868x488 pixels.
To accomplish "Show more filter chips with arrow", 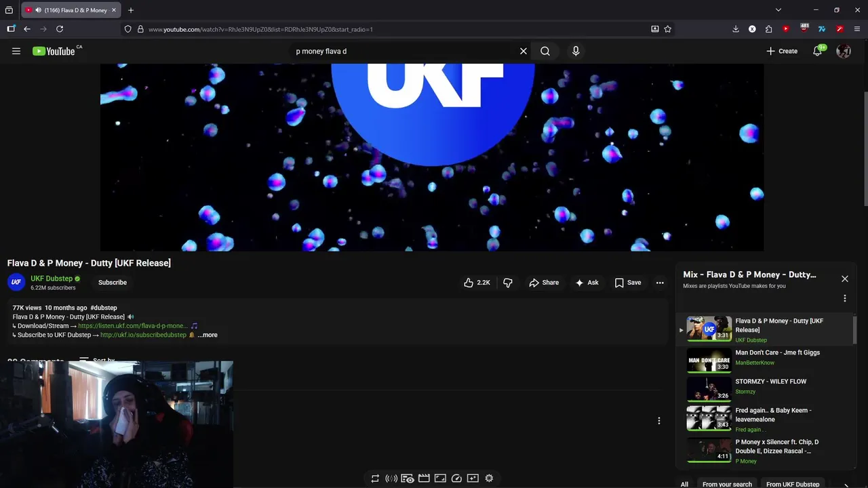I will [x=846, y=485].
